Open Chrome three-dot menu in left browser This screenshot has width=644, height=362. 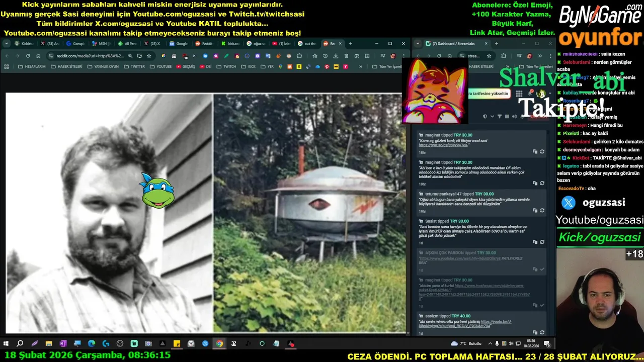(403, 56)
